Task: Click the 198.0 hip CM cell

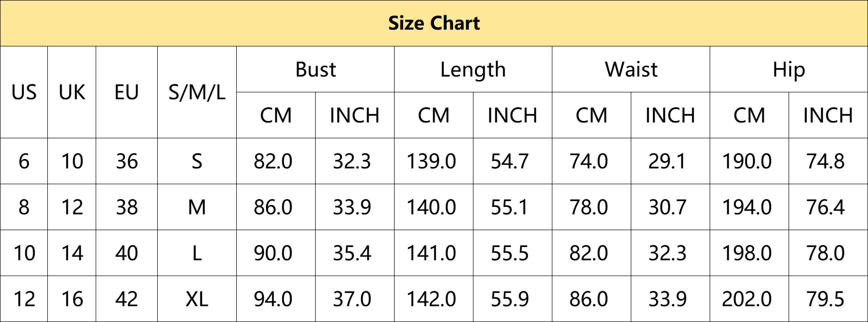Action: (750, 253)
